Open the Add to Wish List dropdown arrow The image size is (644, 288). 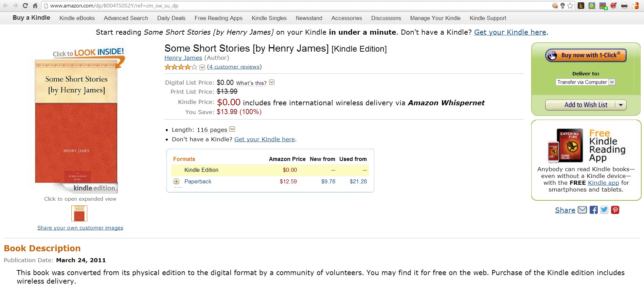(x=621, y=105)
